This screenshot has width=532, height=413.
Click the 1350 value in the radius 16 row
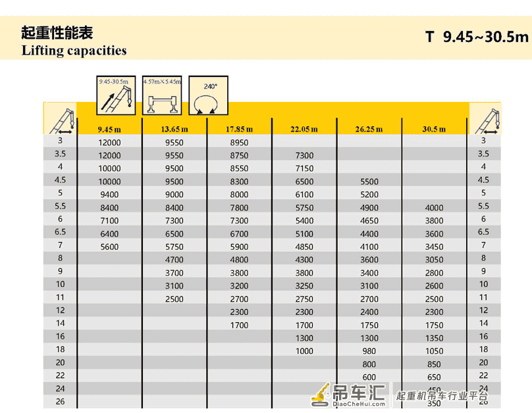[435, 338]
